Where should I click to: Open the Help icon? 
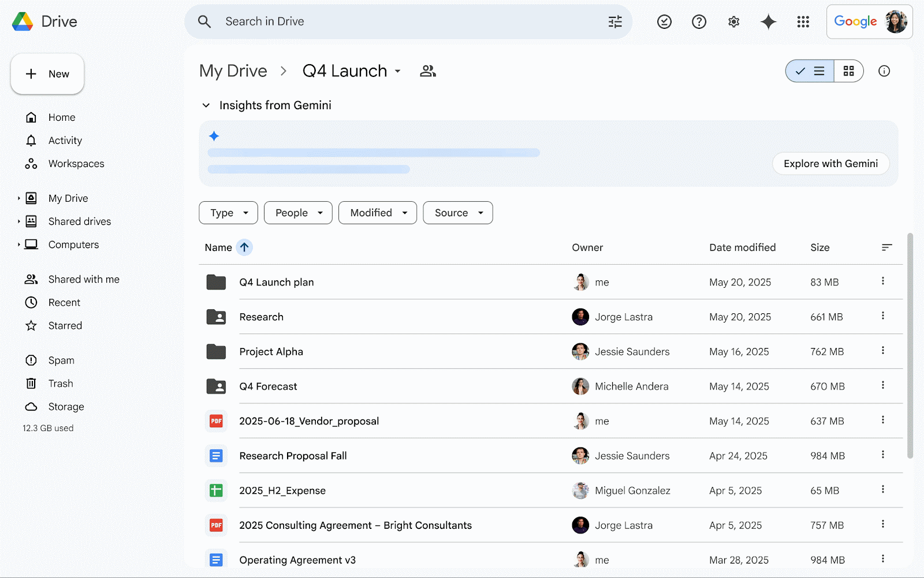pos(699,21)
